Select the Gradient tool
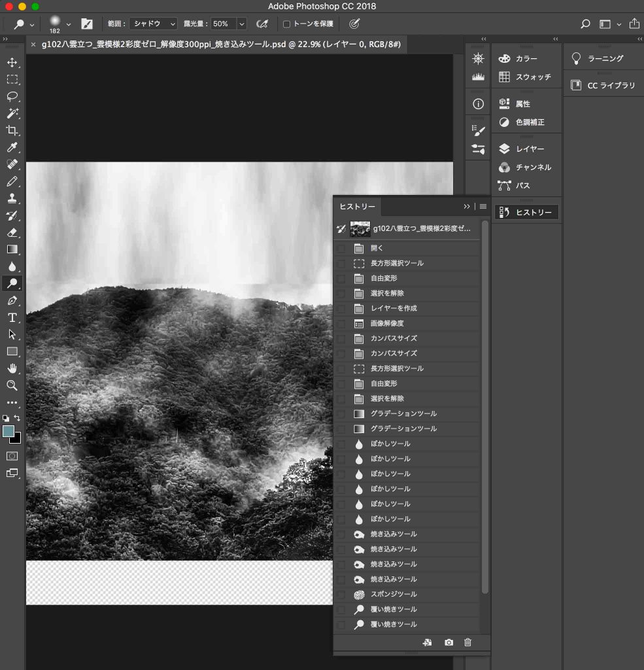Screen dimensions: 644x670 click(12, 249)
